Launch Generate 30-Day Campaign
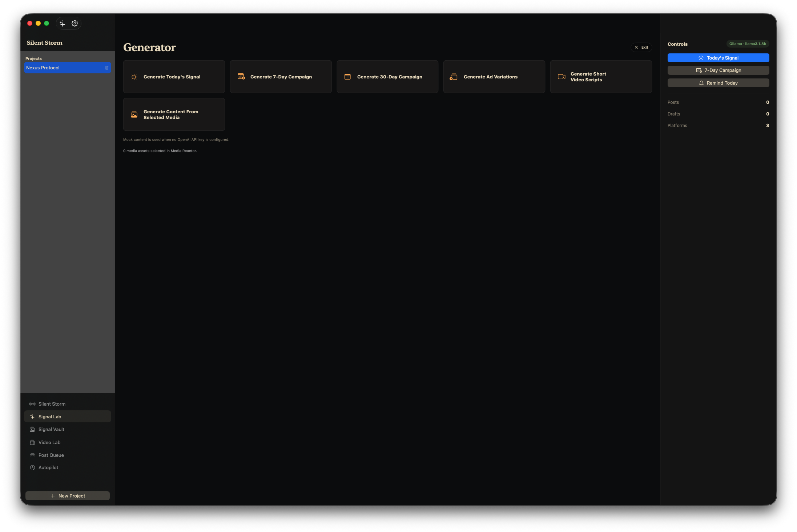Screen dimensions: 797x532 [x=387, y=77]
